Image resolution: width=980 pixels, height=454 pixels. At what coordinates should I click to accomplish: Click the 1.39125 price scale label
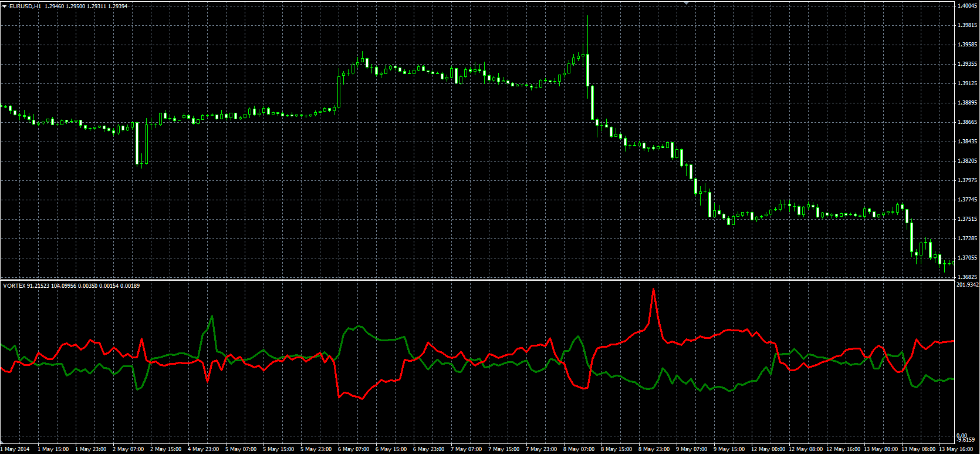point(967,83)
